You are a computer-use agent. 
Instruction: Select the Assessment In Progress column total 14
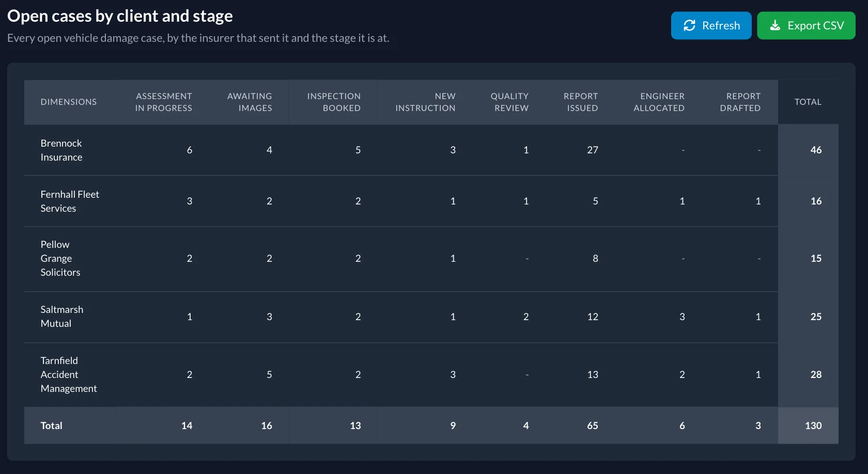[187, 425]
